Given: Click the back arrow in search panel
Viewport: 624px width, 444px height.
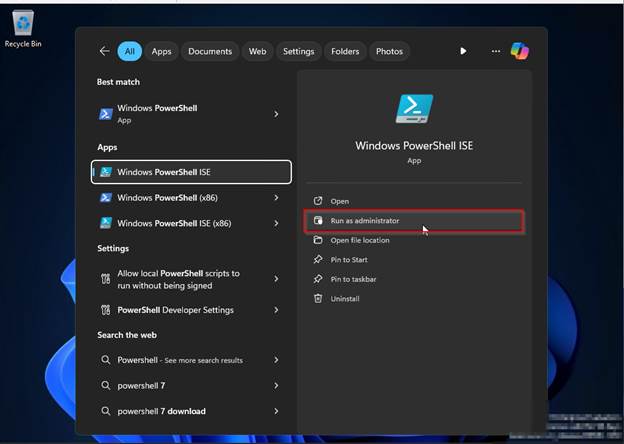Looking at the screenshot, I should tap(104, 51).
